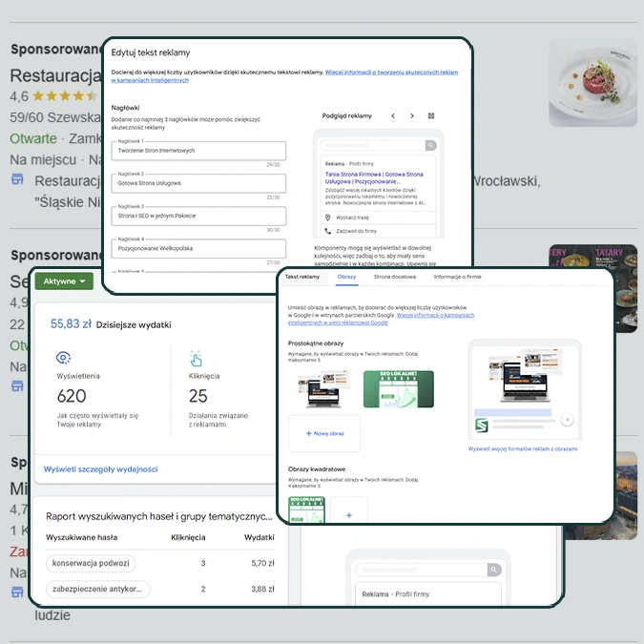Click Raport wyszukiwanych haseł heading
This screenshot has height=644, width=644.
click(x=159, y=516)
